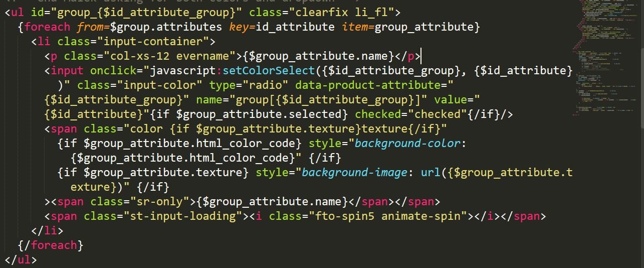Image resolution: width=644 pixels, height=268 pixels.
Task: Click the closing {/foreach} tag
Action: (50, 245)
